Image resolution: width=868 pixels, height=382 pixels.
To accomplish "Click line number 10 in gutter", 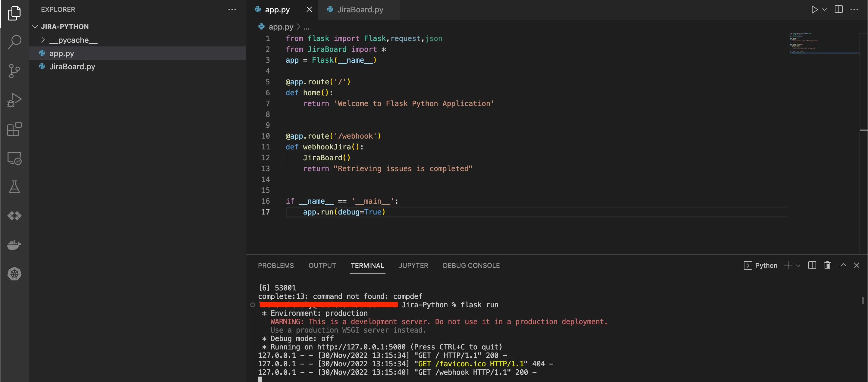I will (x=266, y=136).
